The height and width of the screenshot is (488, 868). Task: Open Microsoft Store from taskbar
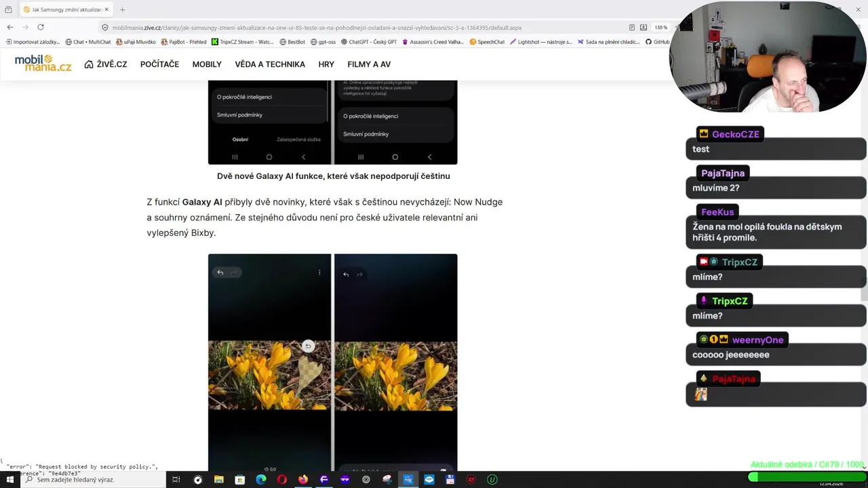pos(240,480)
